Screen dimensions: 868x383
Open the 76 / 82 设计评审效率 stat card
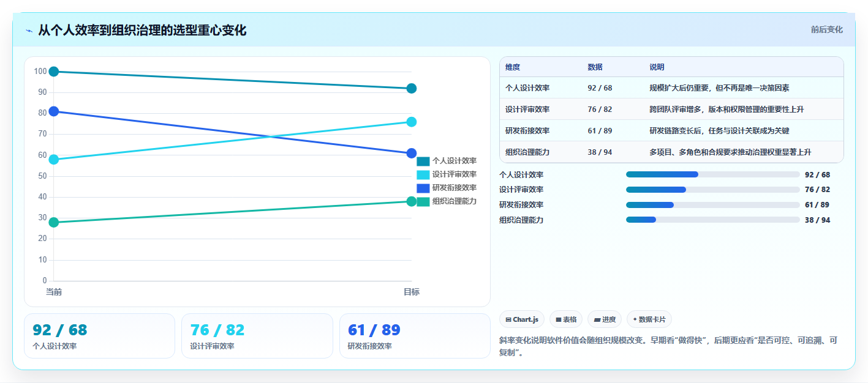pos(257,336)
